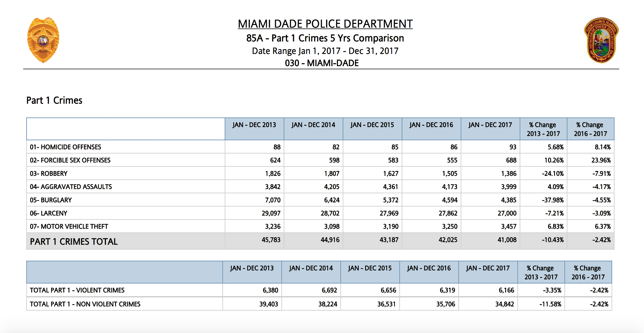Click motor vehicle theft 2014 value 3,098
644x333 pixels.
[332, 226]
